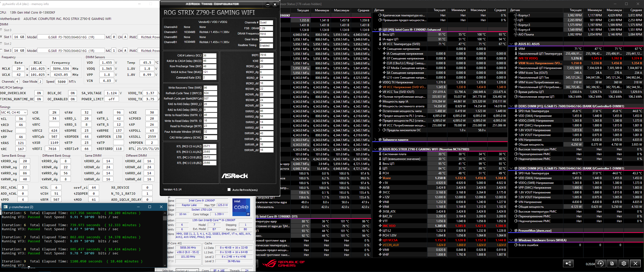The width and height of the screenshot is (644, 272).
Task: Expand the Тайминги памяти section
Action: coord(375,140)
